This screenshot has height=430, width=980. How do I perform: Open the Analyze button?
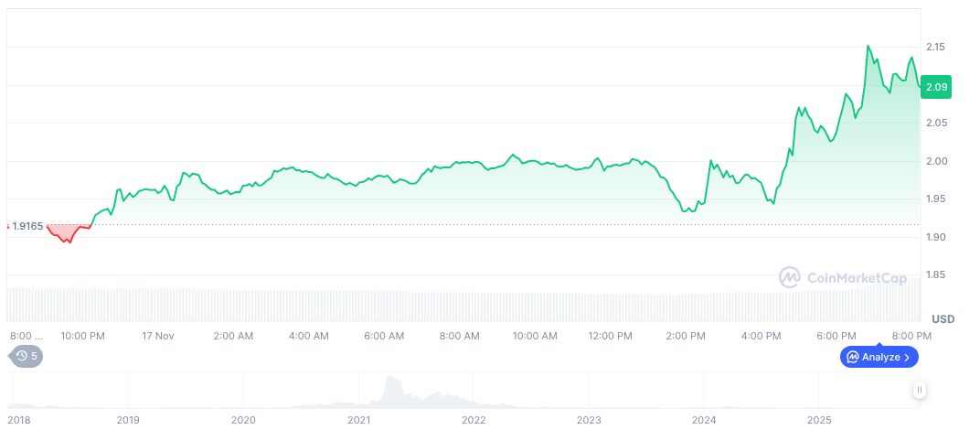pyautogui.click(x=879, y=357)
